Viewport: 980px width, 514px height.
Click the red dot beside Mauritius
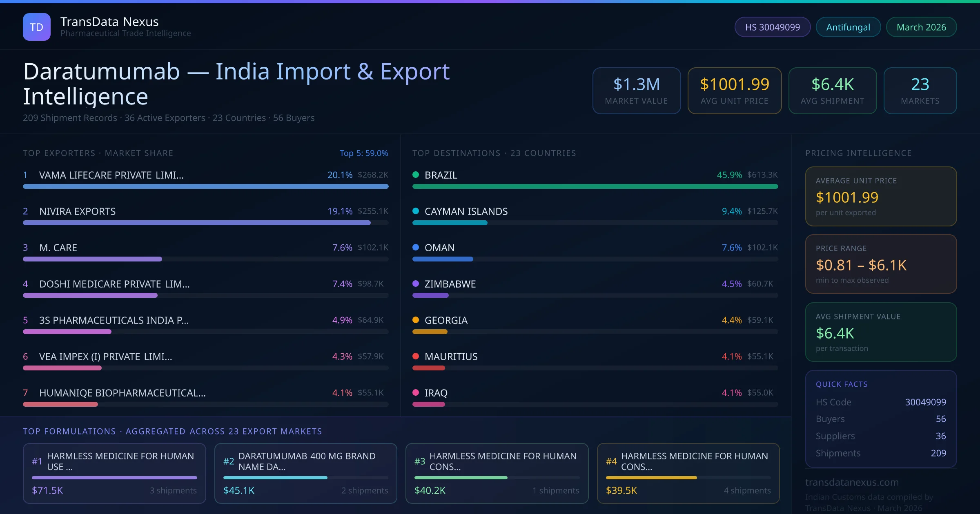(x=416, y=357)
